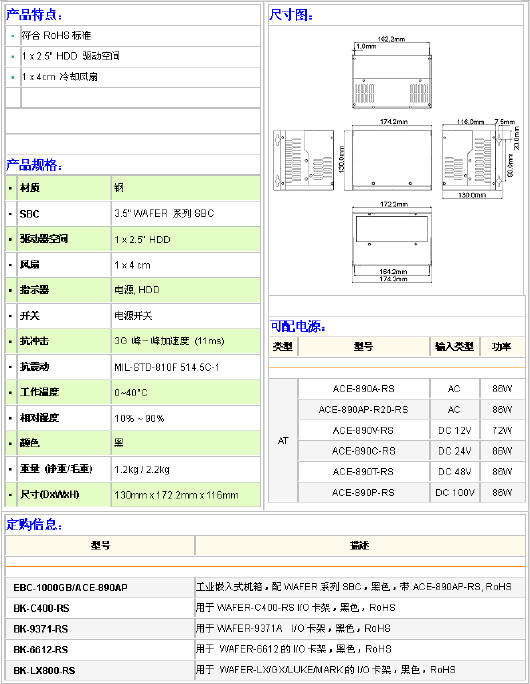Click the description starting 工业嵌入式机箱
The height and width of the screenshot is (684, 530).
(x=353, y=586)
